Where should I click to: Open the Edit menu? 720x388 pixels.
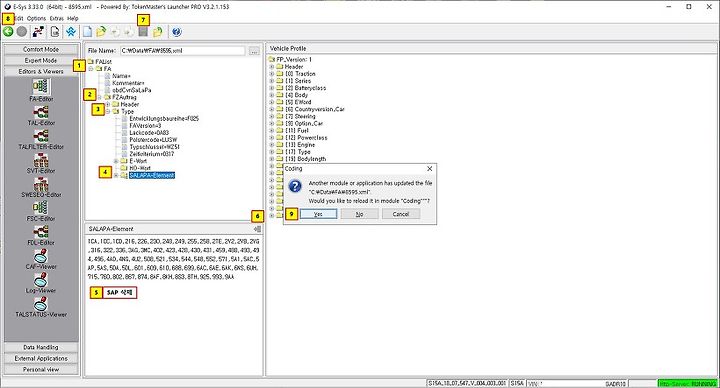19,18
